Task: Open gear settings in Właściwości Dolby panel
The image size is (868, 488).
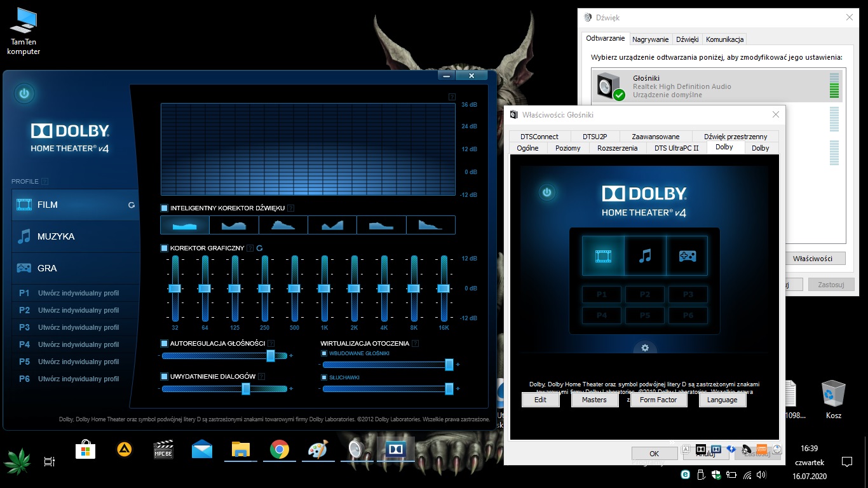Action: coord(645,348)
